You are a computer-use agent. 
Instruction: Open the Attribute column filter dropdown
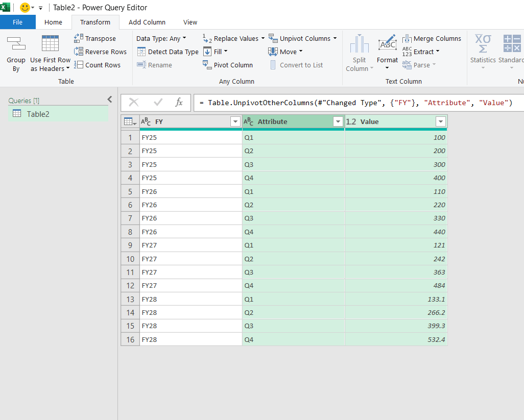tap(338, 122)
